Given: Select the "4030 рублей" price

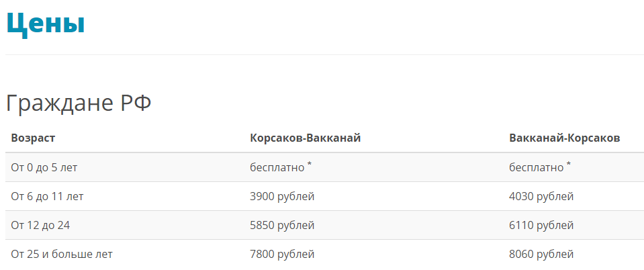Looking at the screenshot, I should click(541, 196).
